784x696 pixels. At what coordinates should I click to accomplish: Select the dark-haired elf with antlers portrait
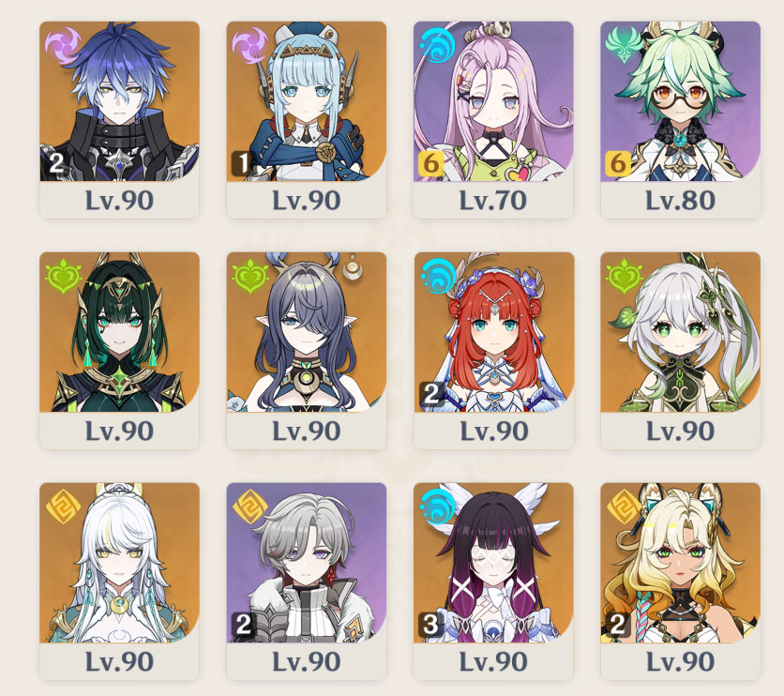click(x=307, y=332)
